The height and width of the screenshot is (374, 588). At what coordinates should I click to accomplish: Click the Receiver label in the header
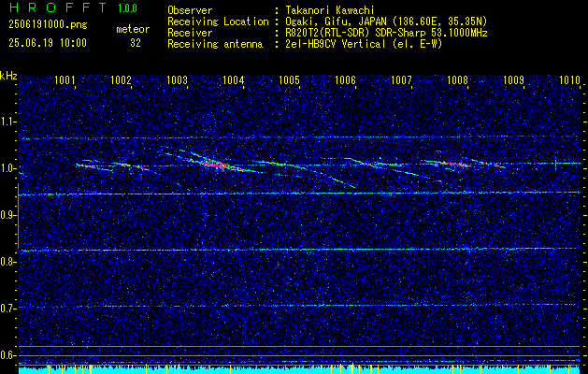pos(190,33)
